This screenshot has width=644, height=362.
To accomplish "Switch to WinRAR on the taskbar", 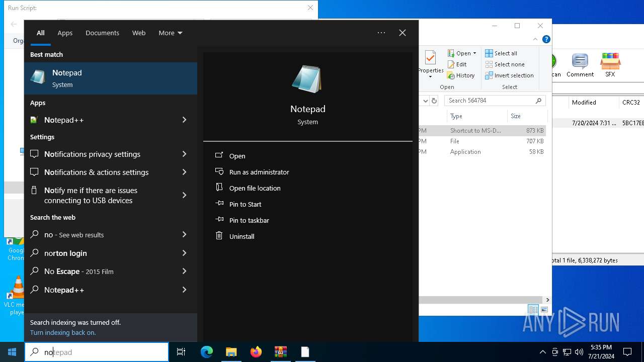I will (280, 352).
